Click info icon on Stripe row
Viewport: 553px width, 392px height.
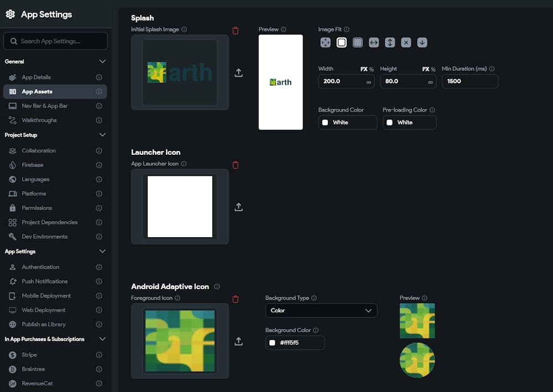point(99,354)
